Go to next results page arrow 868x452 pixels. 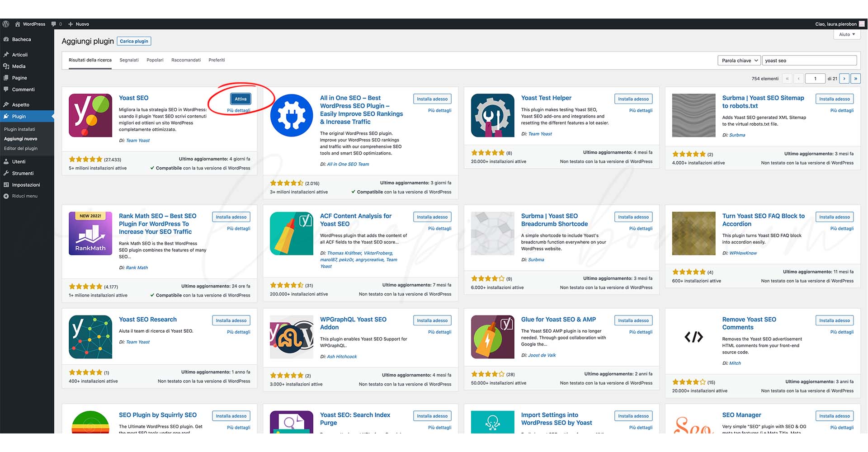844,79
